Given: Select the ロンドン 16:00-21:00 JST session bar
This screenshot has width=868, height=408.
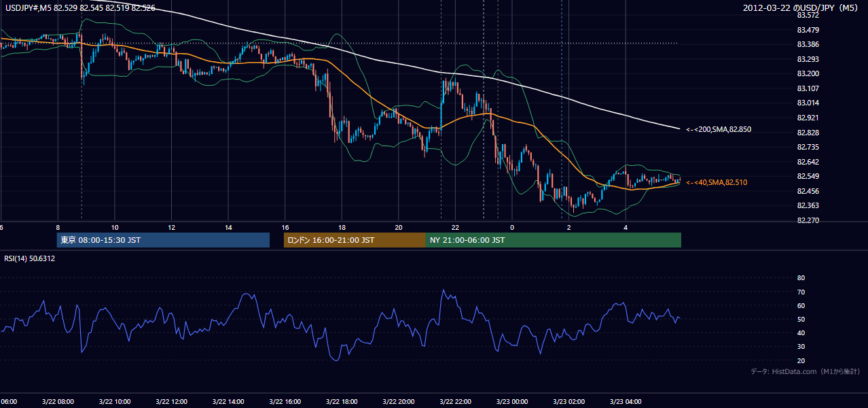Looking at the screenshot, I should click(x=355, y=240).
